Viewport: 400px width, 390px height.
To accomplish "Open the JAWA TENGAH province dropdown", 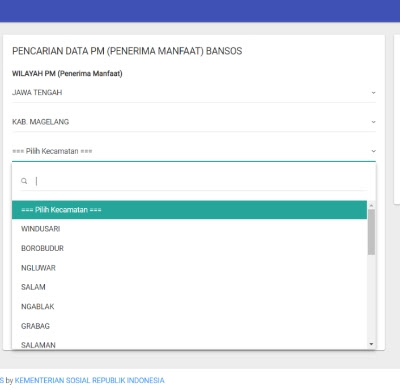I will (x=194, y=93).
